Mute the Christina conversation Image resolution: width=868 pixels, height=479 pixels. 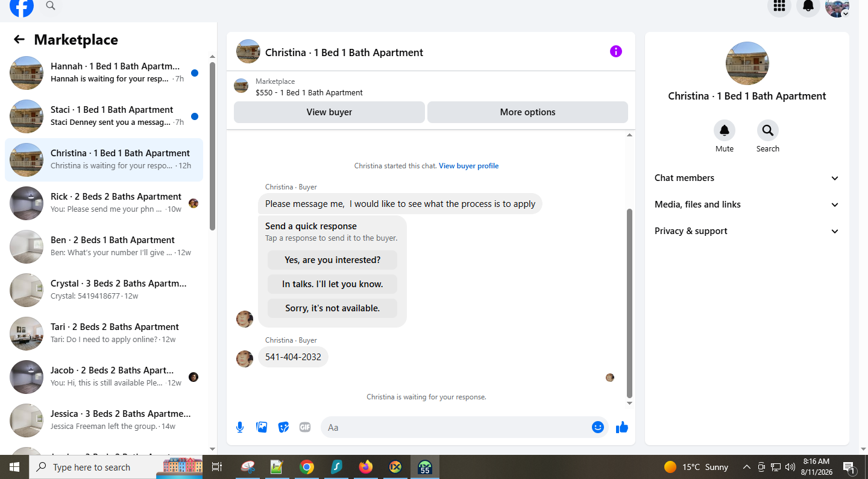tap(725, 130)
